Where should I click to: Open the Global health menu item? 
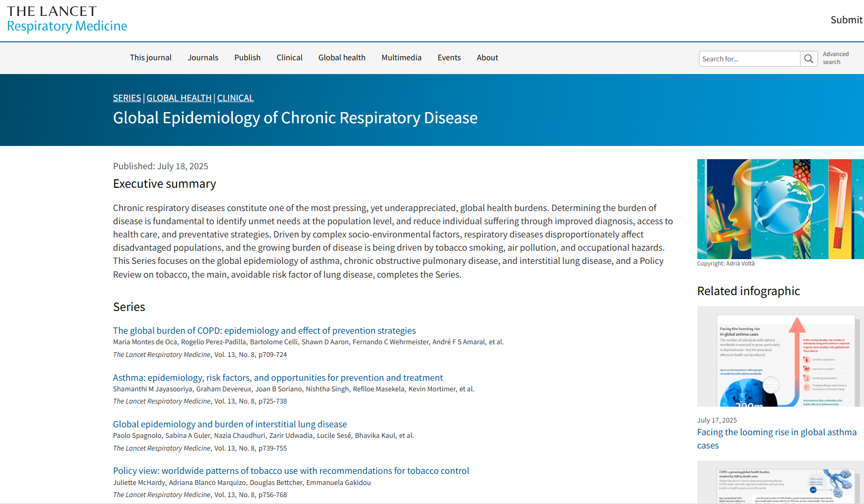point(342,58)
